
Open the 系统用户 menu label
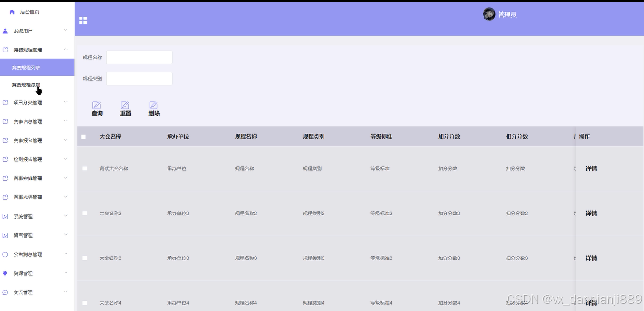click(23, 31)
